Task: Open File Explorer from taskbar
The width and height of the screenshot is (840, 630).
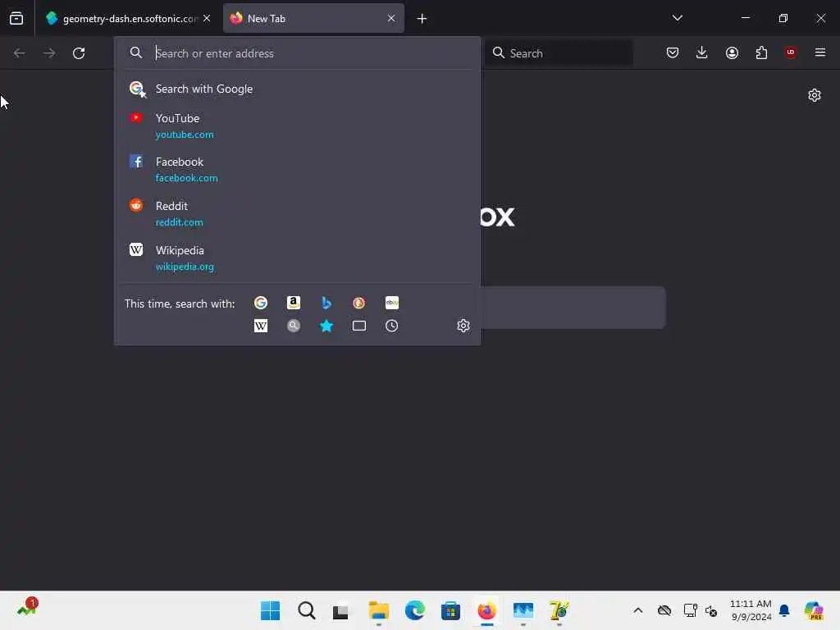Action: 379,610
